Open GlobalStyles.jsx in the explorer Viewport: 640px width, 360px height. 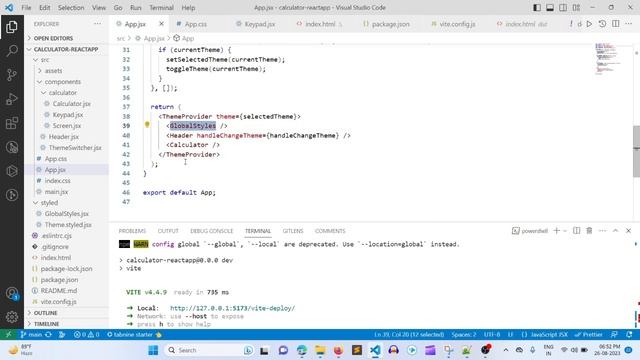click(x=68, y=213)
